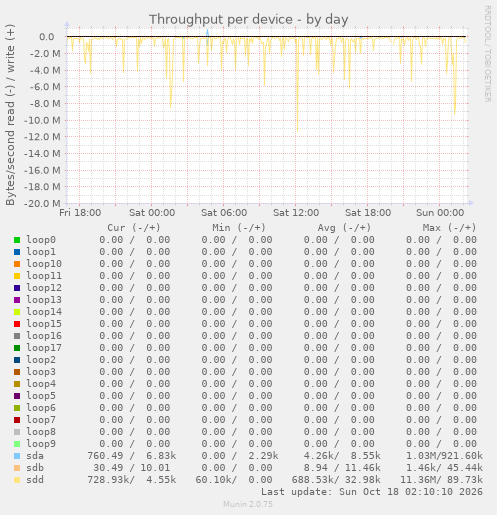Screen dimensions: 497x515
Task: Click the loop14 lime color swatch
Action: 17,312
